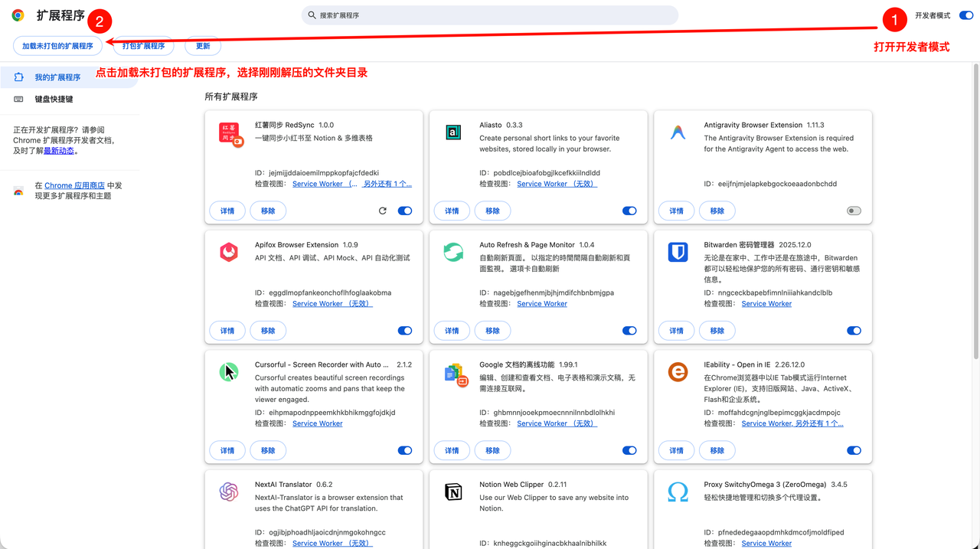Click the Notion Web Clipper icon
The width and height of the screenshot is (980, 549).
tap(453, 492)
